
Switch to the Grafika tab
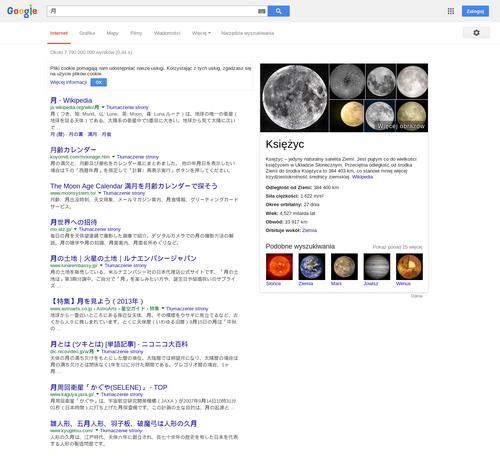click(x=87, y=33)
